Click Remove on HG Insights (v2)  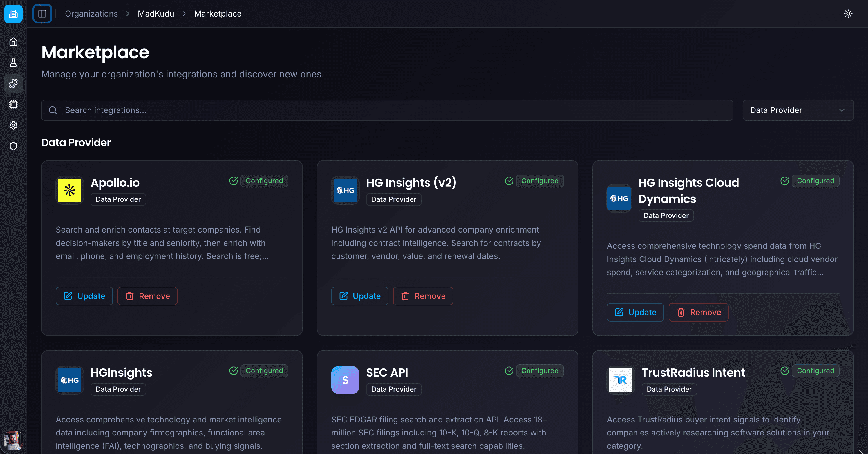[x=423, y=296]
